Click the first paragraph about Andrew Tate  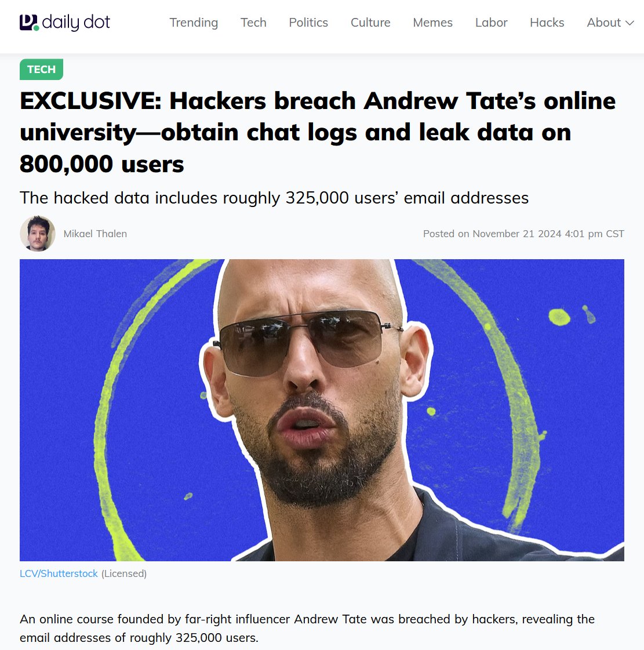(307, 628)
